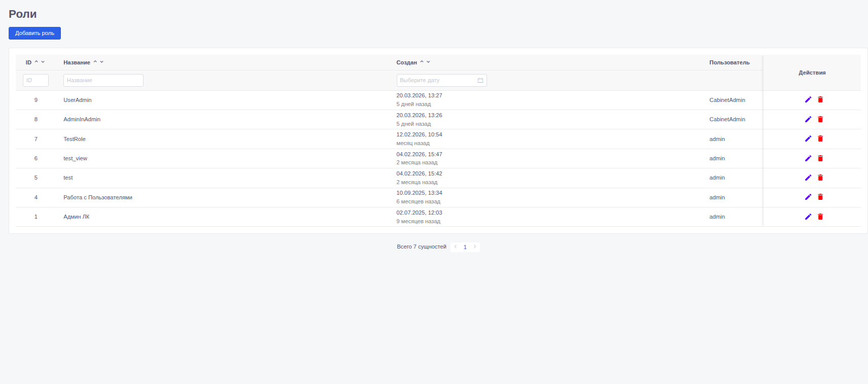This screenshot has height=384, width=868.
Task: Focus the ID filter field
Action: (x=36, y=80)
